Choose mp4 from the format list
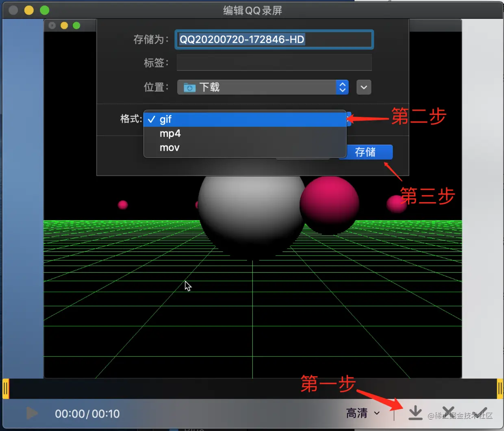 [x=245, y=133]
